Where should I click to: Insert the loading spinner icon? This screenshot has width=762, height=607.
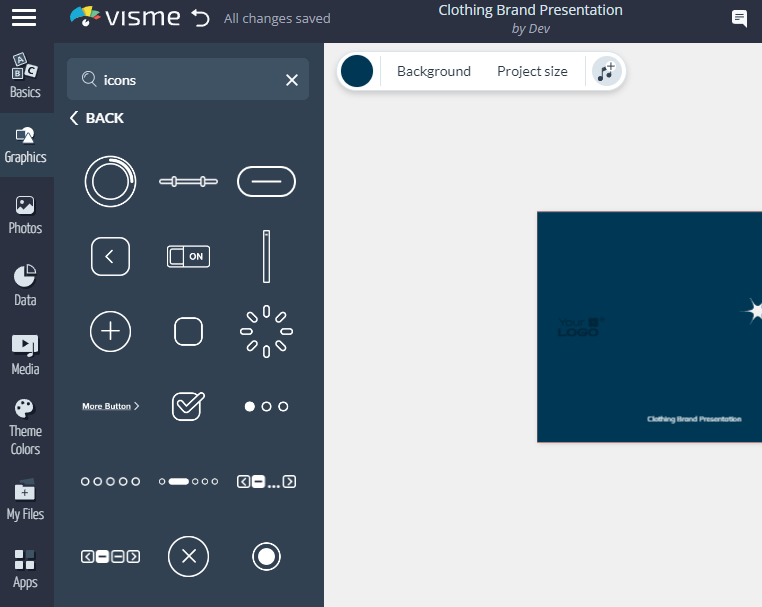point(266,331)
